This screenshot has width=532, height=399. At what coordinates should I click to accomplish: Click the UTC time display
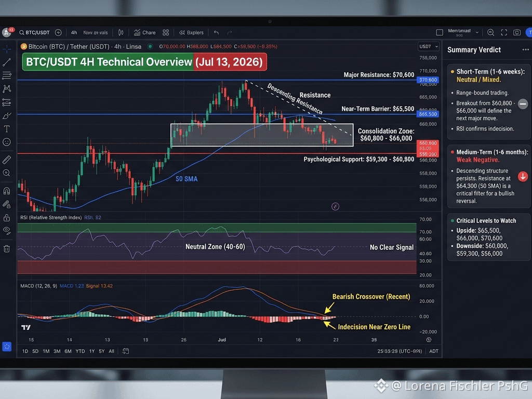[x=400, y=351]
